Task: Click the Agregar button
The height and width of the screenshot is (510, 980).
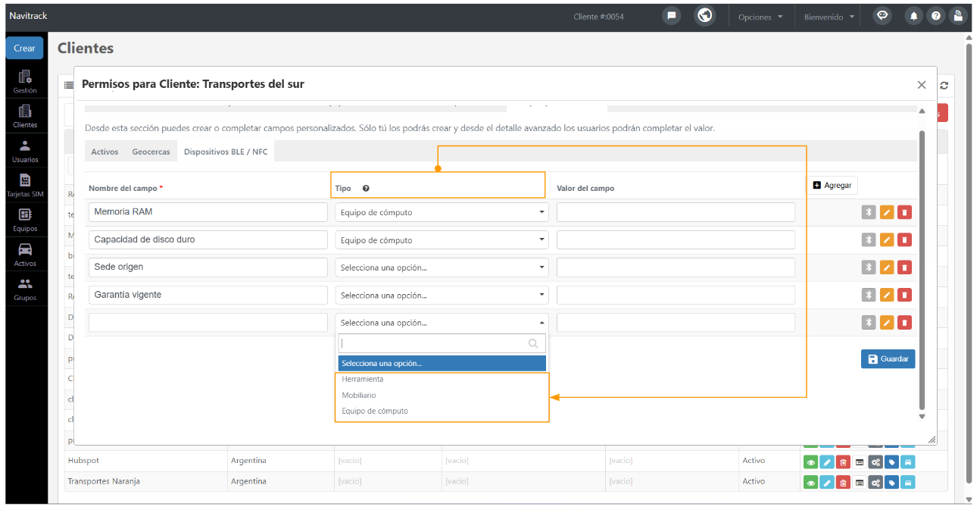Action: point(832,186)
